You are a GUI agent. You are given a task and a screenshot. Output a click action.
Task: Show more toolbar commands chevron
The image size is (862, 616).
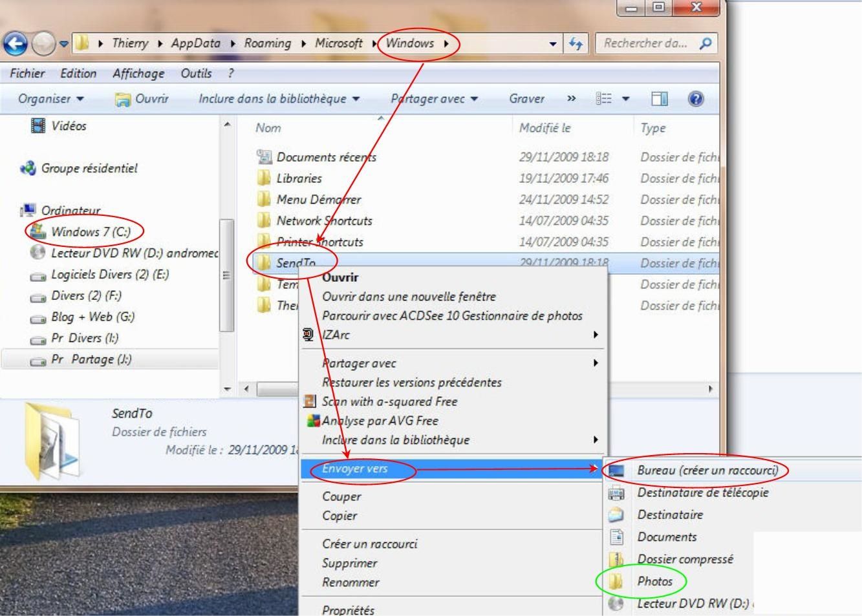(x=571, y=98)
